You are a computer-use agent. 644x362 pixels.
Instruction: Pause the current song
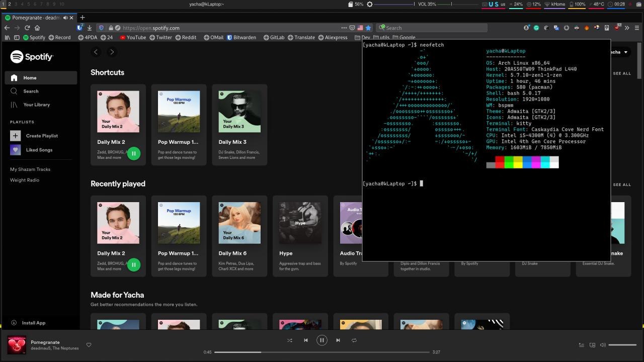click(x=322, y=340)
